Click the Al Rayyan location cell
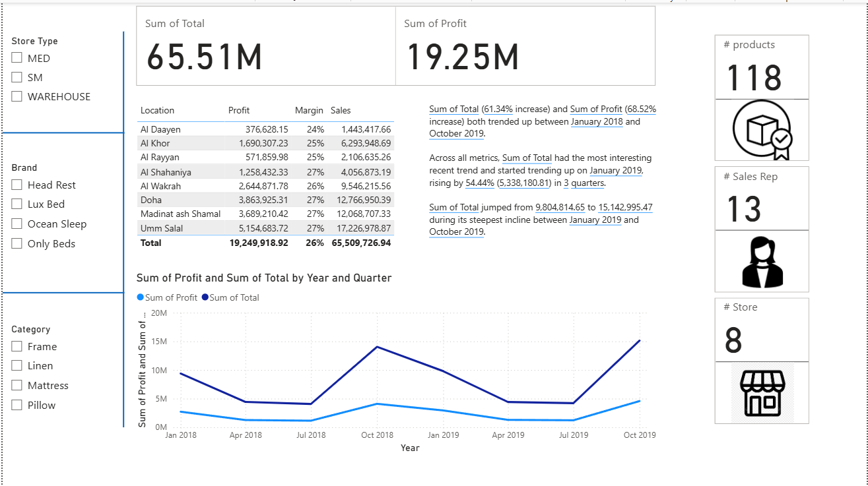The width and height of the screenshot is (868, 486). pos(160,157)
